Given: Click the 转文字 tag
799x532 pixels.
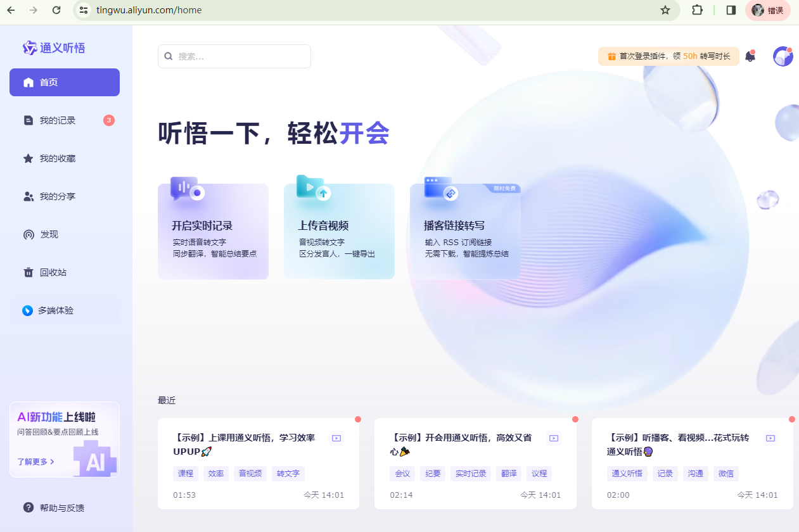Looking at the screenshot, I should click(288, 473).
